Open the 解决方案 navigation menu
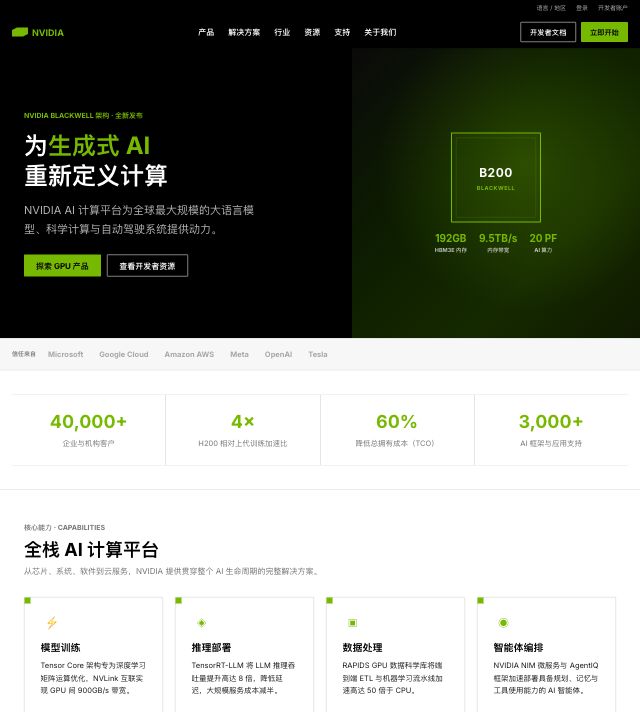 [244, 32]
